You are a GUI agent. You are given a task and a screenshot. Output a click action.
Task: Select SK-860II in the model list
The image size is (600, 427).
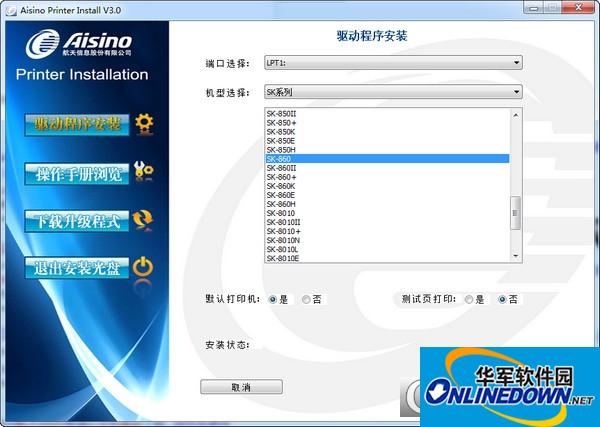click(x=387, y=168)
